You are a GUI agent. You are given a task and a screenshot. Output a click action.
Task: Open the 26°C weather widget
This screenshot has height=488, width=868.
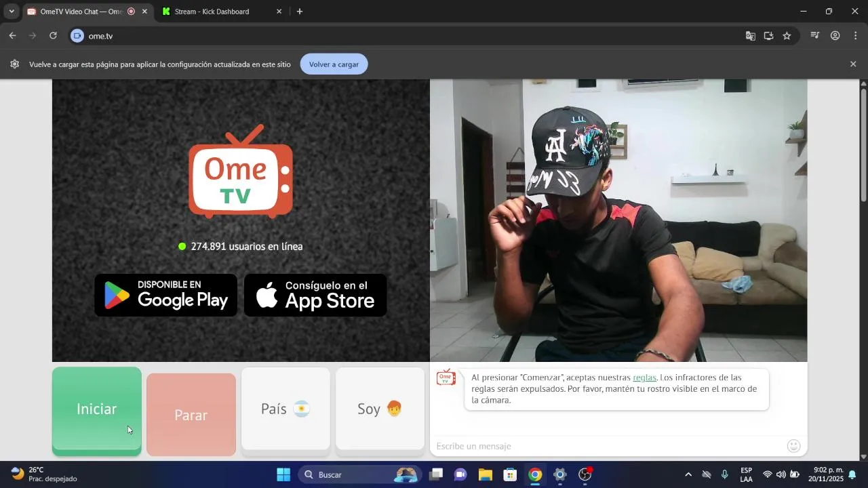click(x=44, y=474)
